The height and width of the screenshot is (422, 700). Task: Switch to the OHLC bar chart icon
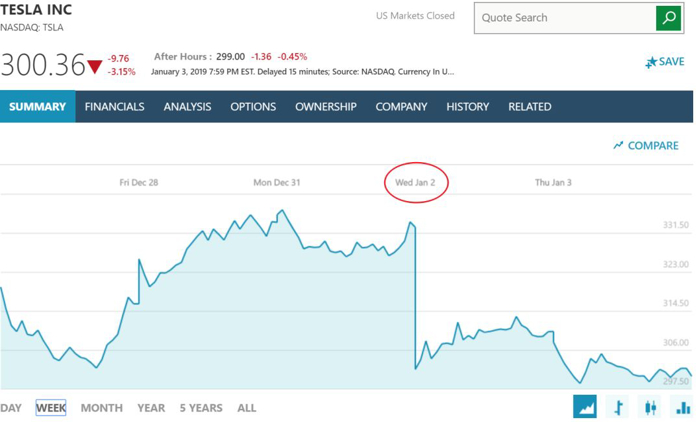click(x=618, y=407)
